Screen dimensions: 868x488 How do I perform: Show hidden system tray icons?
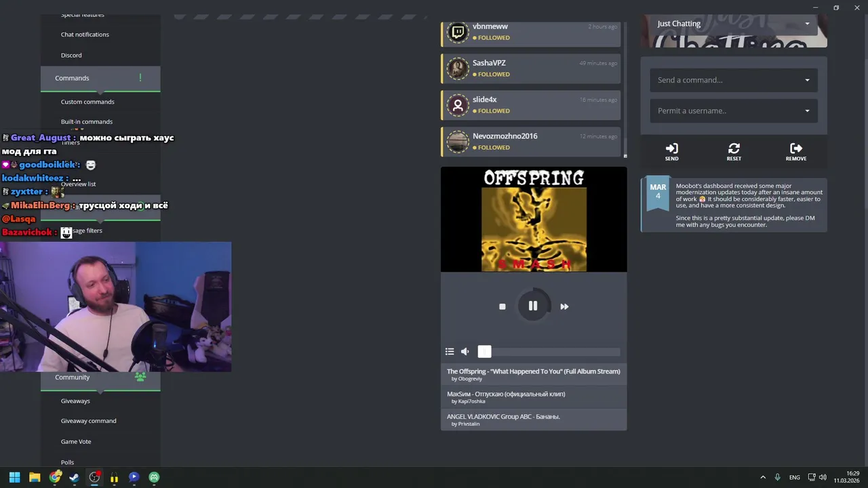point(763,477)
